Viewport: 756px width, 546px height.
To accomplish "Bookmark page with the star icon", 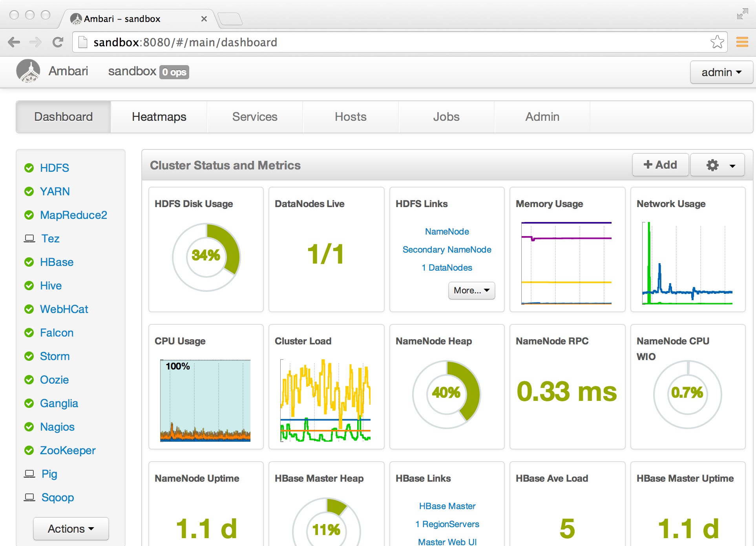I will tap(717, 42).
